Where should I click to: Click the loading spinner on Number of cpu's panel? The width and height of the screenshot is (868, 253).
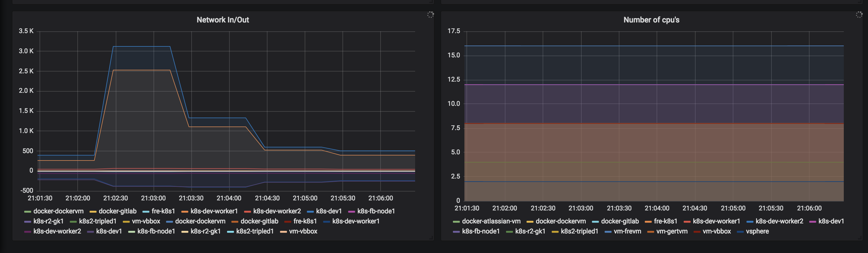pyautogui.click(x=859, y=14)
